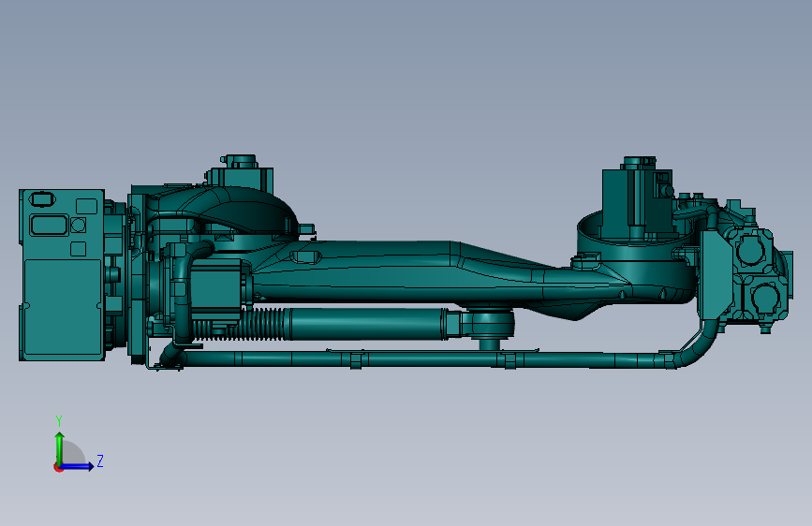Click the blue Z axis arrow of triad
Viewport: 812px width, 526px height.
(78, 466)
